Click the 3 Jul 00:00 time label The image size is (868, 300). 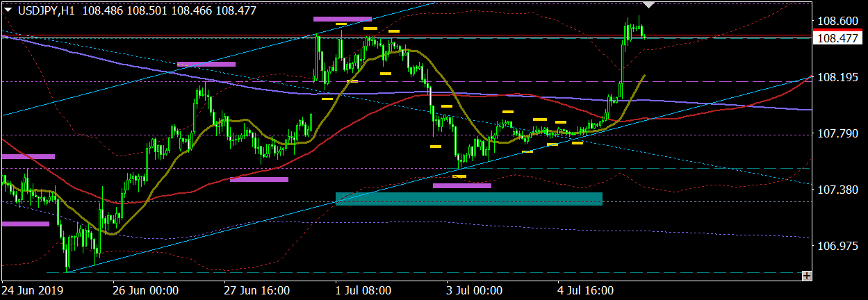coord(475,290)
